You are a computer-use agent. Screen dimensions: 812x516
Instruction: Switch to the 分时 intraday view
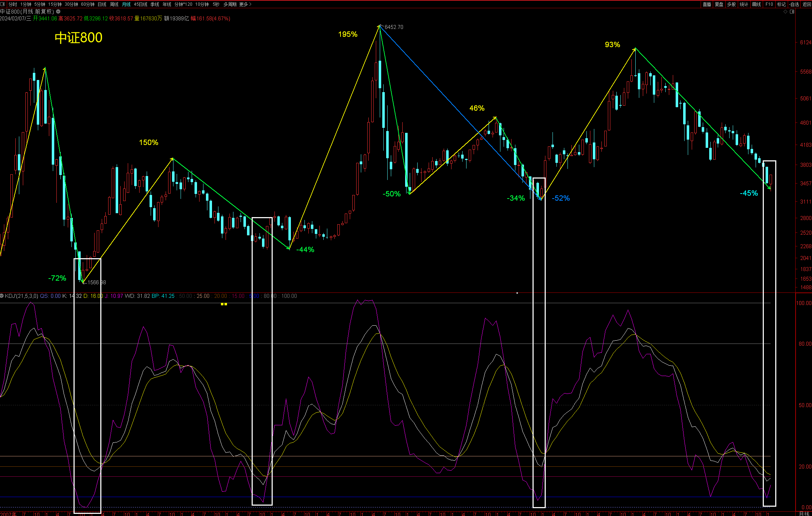tap(12, 4)
